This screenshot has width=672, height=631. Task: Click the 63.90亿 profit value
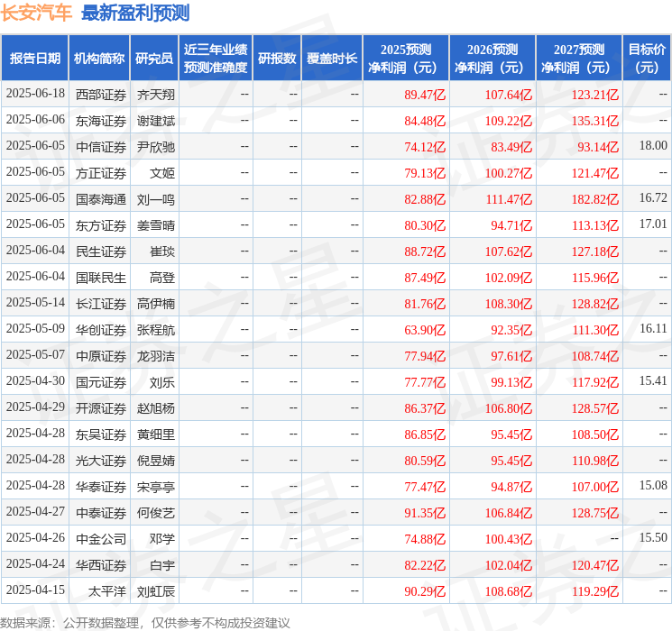425,330
